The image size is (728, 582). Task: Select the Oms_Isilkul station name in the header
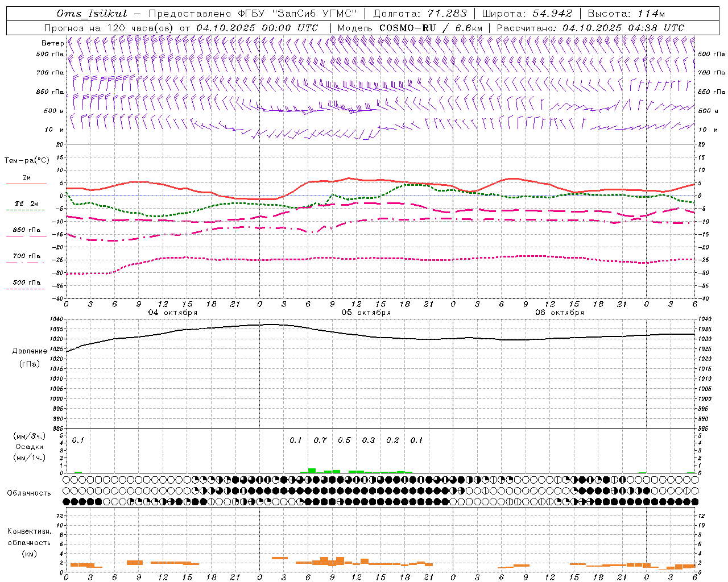coord(92,14)
